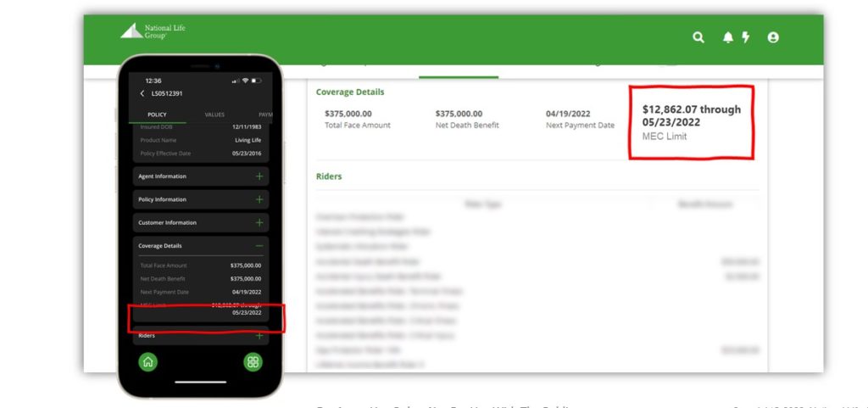Select the POLICY tab on phone

point(157,114)
